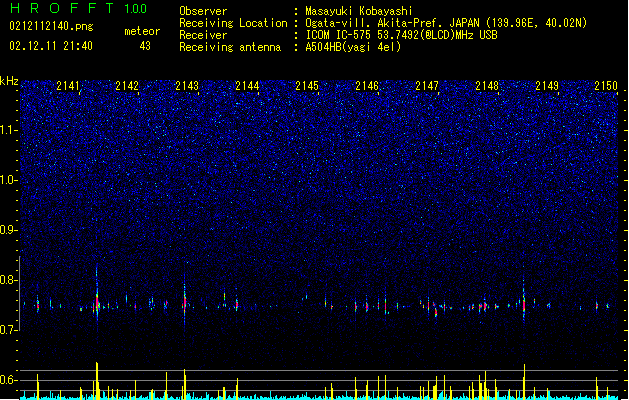Click the Observer label
This screenshot has width=629, height=400.
(x=203, y=11)
